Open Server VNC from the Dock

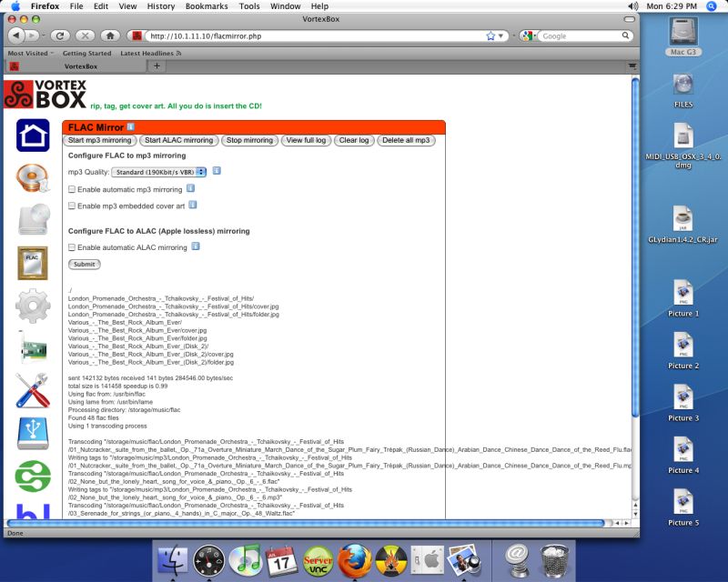coord(318,561)
